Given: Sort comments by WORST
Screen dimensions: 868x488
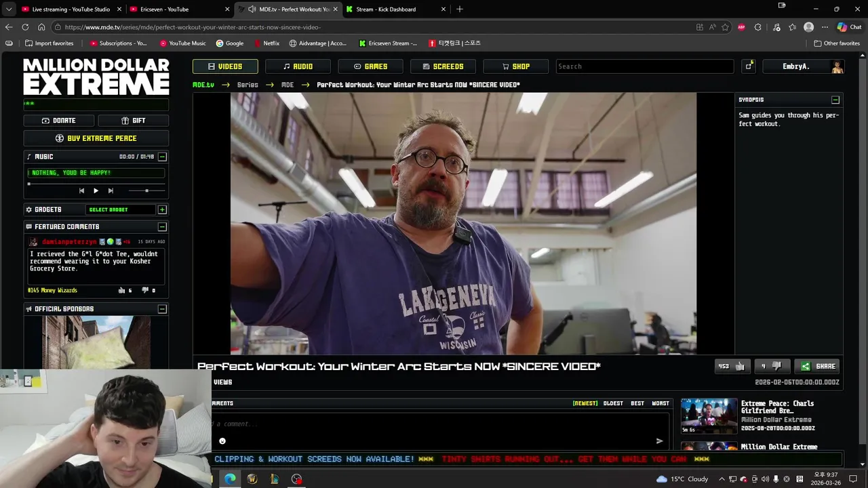Looking at the screenshot, I should click(x=660, y=403).
